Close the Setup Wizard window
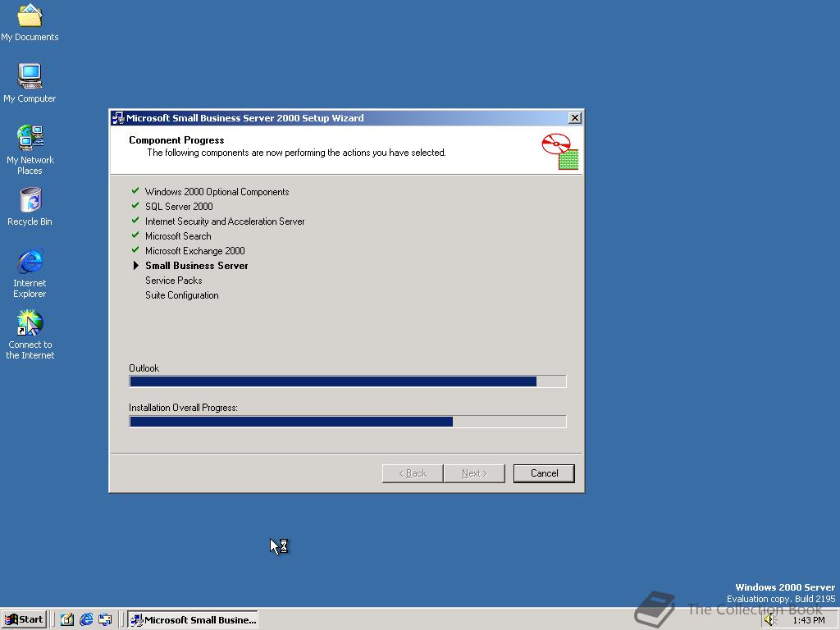 point(574,118)
